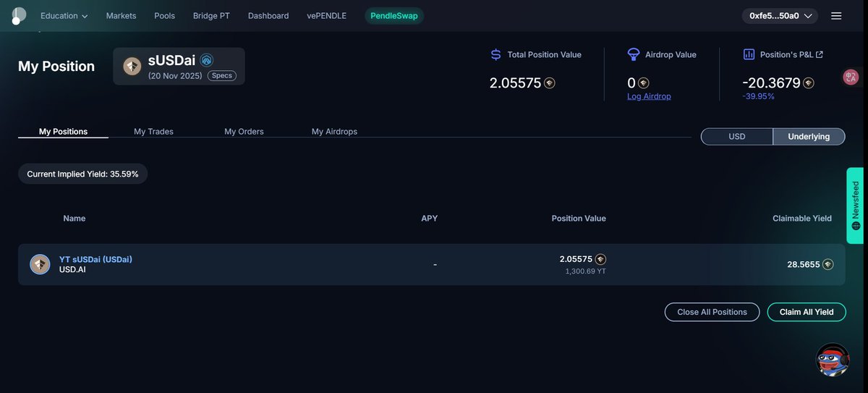Open the YT sUSDai (USDai) link
Viewport: 868px width, 393px height.
(95, 259)
